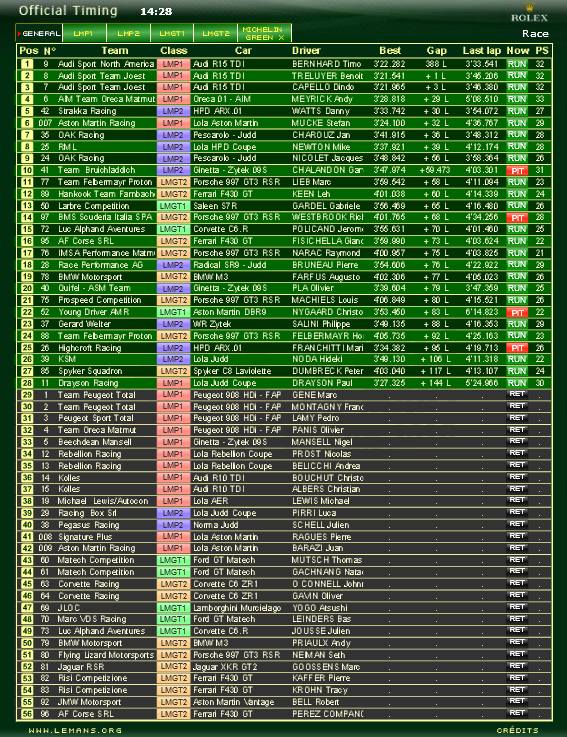Open the Crédits link
Viewport: 567px width, 737px height.
517,730
